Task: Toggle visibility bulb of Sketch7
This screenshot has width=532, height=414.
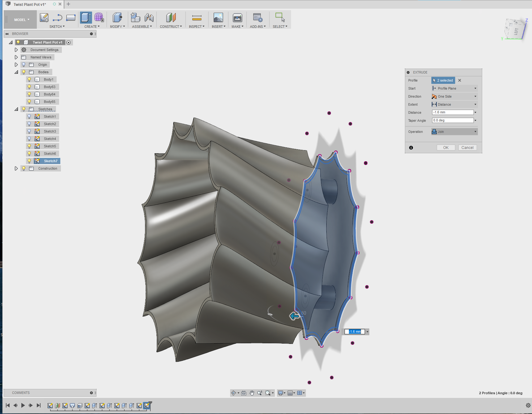Action: (x=29, y=161)
